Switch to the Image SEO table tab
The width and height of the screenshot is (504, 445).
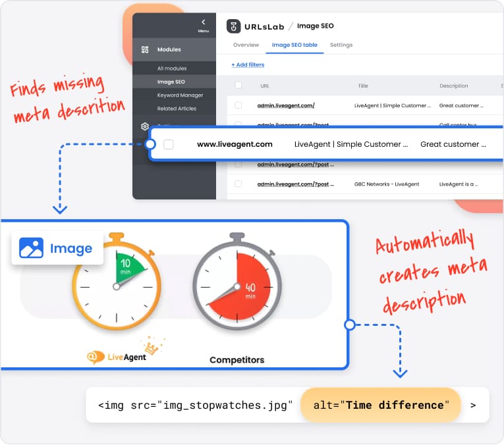pos(294,45)
